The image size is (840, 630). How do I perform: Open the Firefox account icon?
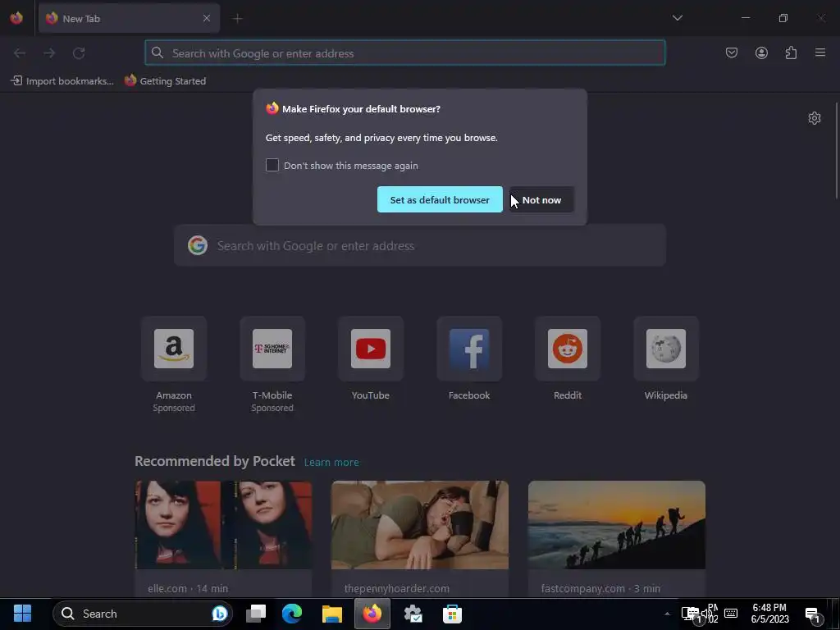point(761,52)
